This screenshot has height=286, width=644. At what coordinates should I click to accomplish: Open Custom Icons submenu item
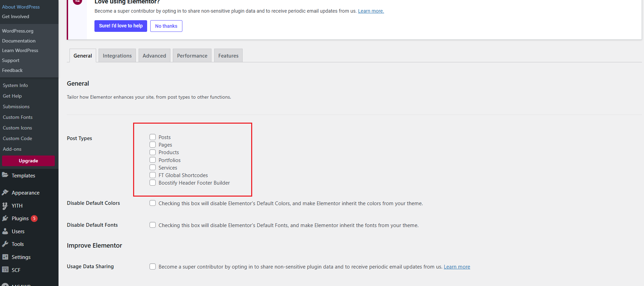[17, 128]
